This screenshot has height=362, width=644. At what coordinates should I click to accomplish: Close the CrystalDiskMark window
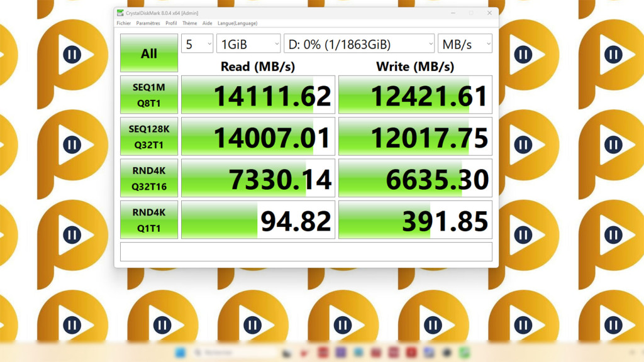tap(489, 13)
